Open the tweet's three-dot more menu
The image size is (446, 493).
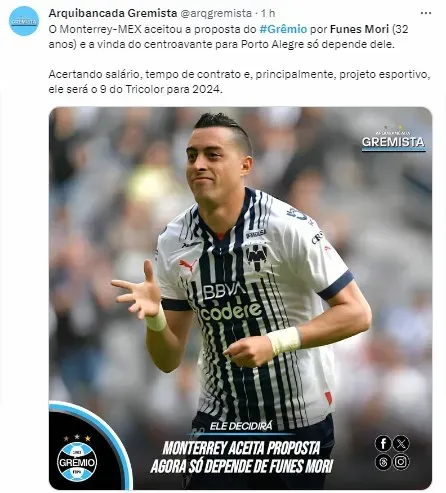click(426, 13)
